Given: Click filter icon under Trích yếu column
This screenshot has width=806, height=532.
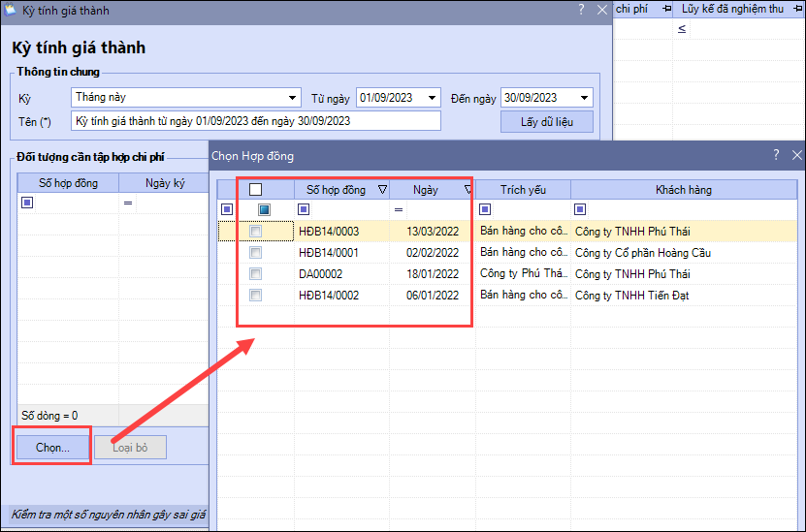Looking at the screenshot, I should coord(484,209).
